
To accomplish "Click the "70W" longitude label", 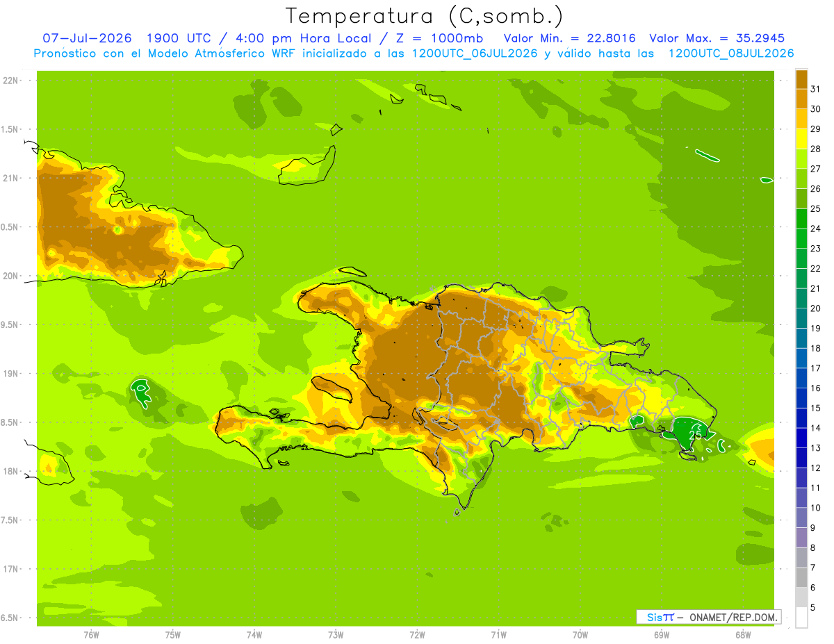I will click(x=580, y=635).
